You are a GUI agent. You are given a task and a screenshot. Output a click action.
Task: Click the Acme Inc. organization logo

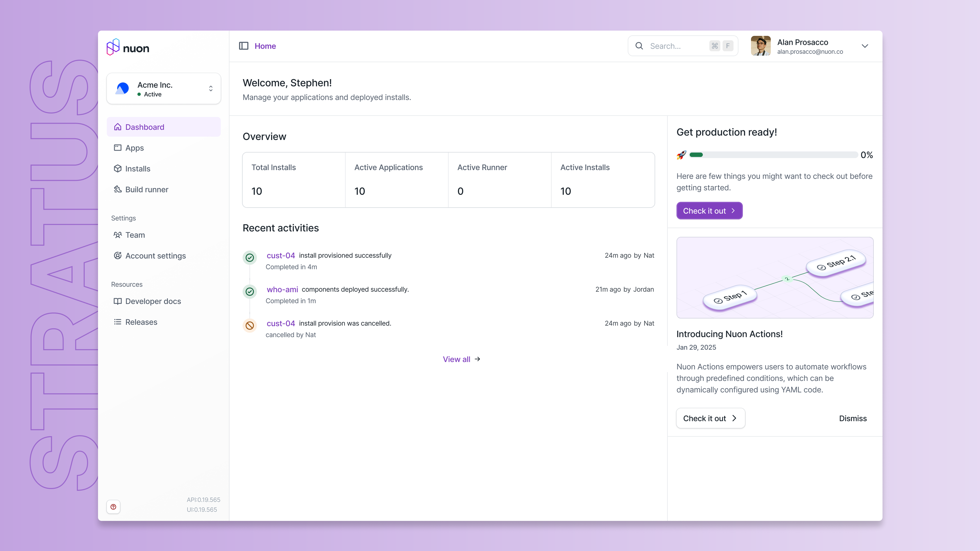click(122, 89)
